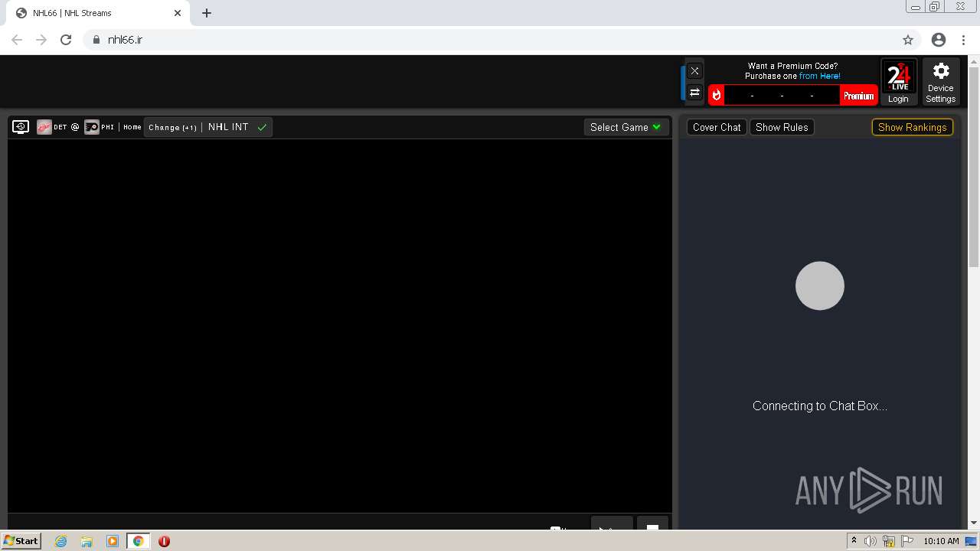Open Windows Media Player from the taskbar
Screen dimensions: 980x551
tap(113, 541)
